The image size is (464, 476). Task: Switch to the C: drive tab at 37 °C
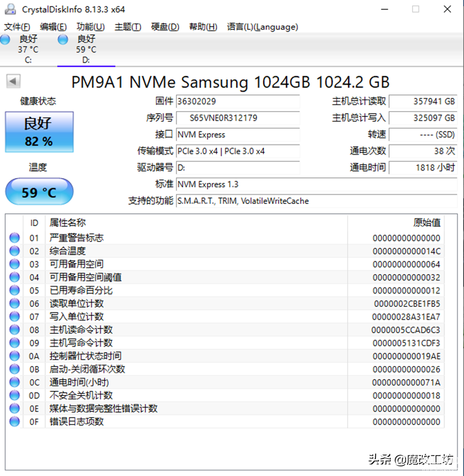point(28,49)
